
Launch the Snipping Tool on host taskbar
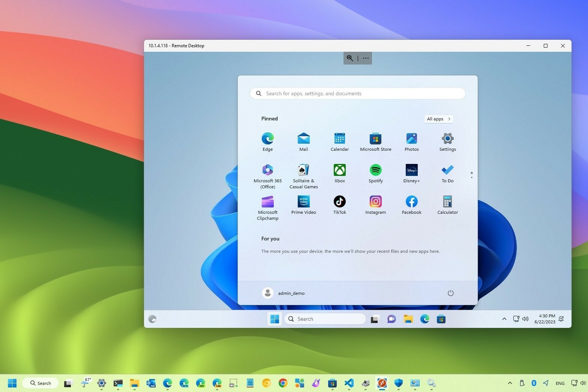point(233,383)
